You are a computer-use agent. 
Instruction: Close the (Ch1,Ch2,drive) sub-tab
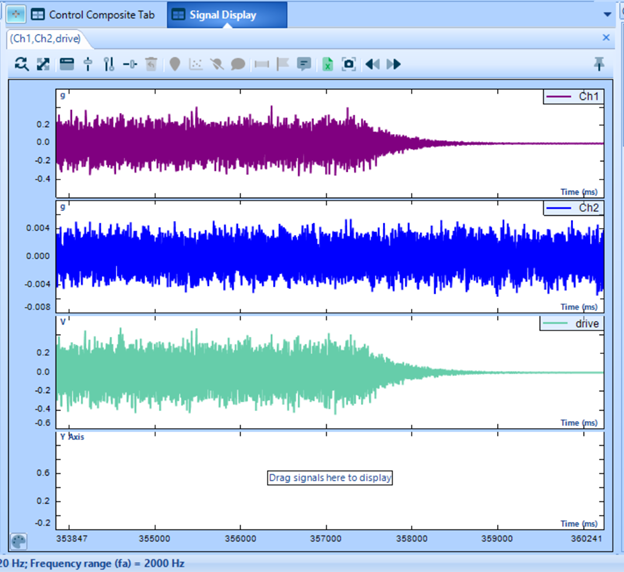605,38
